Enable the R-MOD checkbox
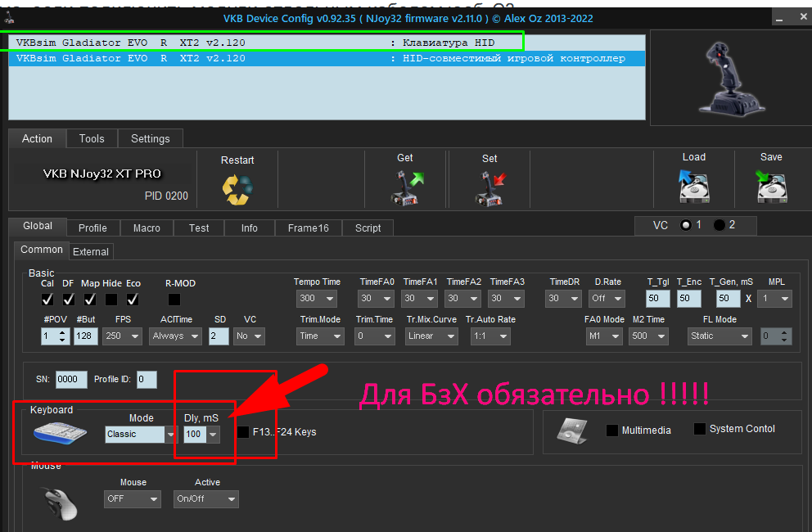Image resolution: width=812 pixels, height=532 pixels. click(174, 300)
